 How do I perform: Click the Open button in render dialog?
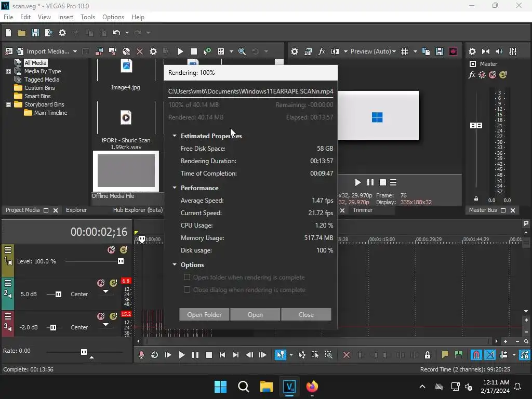tap(255, 314)
